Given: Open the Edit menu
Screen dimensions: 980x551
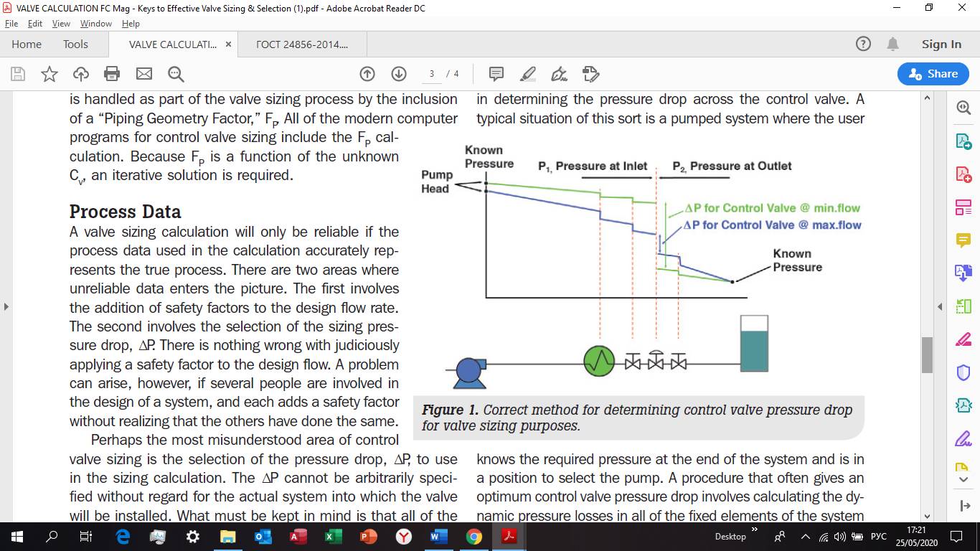Looking at the screenshot, I should pos(35,23).
